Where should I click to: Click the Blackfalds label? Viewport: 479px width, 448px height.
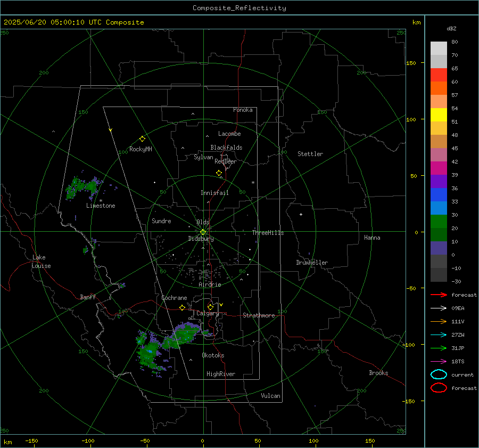(226, 148)
